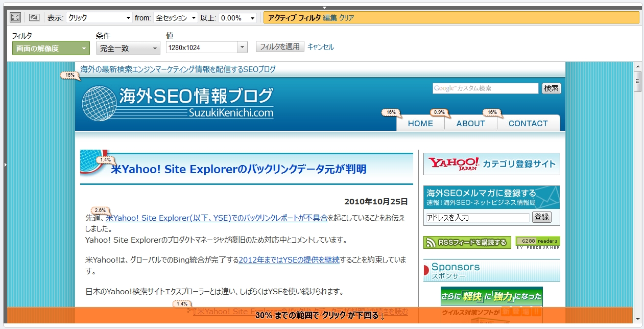Click the キャンセル link
The height and width of the screenshot is (329, 644).
click(321, 47)
